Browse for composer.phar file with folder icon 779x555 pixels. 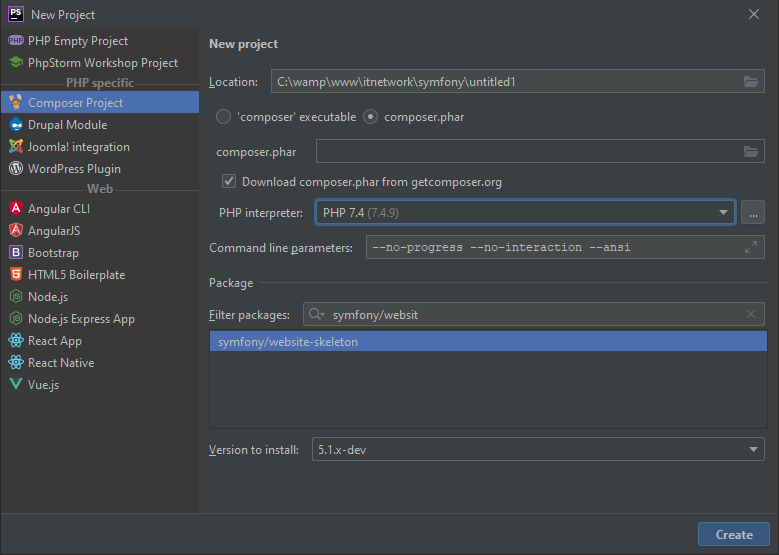coord(751,151)
